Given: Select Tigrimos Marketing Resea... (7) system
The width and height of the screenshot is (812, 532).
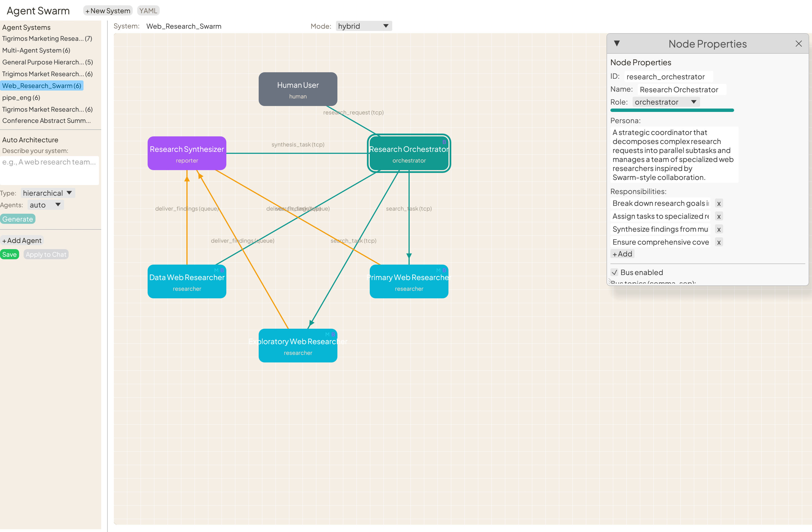Looking at the screenshot, I should (x=47, y=39).
